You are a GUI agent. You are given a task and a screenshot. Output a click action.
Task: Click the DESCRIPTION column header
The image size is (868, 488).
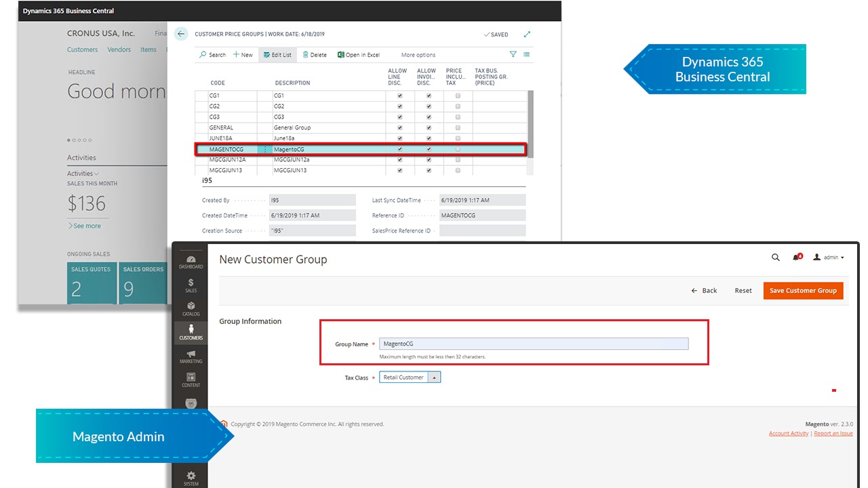coord(292,83)
